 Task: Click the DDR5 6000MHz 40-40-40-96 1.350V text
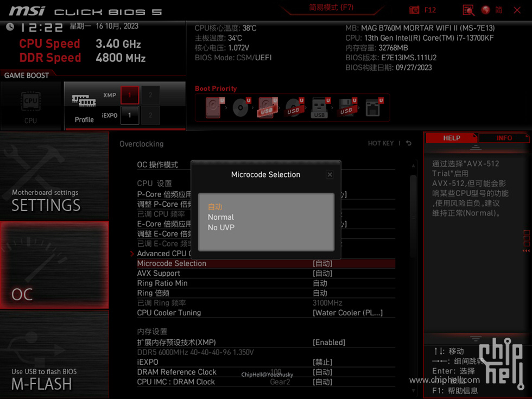click(195, 352)
